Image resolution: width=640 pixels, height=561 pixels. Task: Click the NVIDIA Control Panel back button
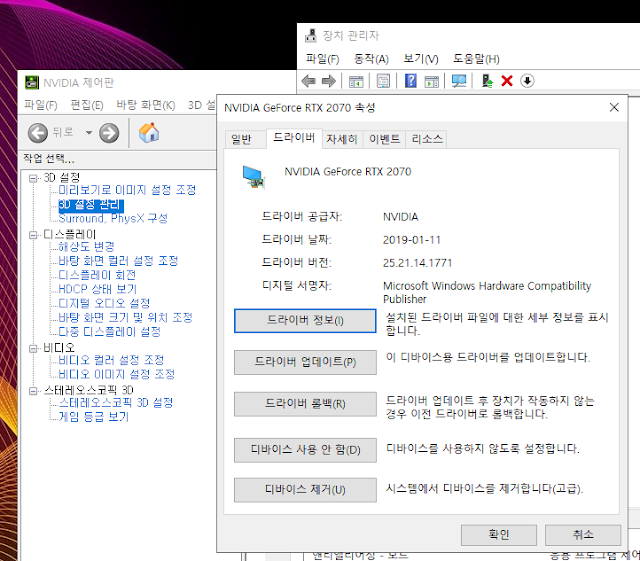[38, 133]
